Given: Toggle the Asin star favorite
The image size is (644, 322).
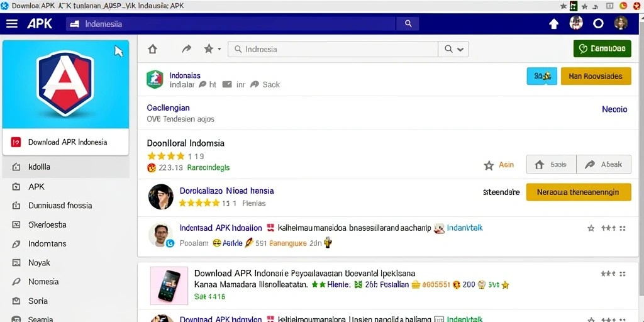Looking at the screenshot, I should click(x=489, y=165).
